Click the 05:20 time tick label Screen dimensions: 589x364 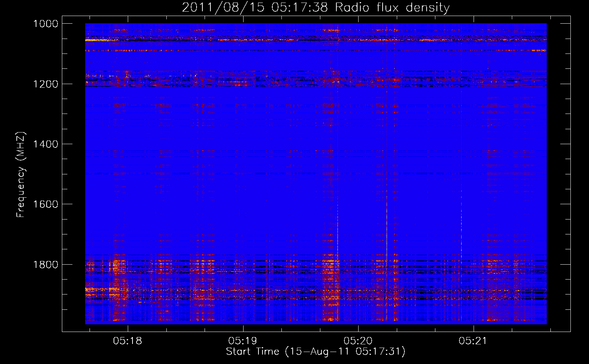(358, 341)
